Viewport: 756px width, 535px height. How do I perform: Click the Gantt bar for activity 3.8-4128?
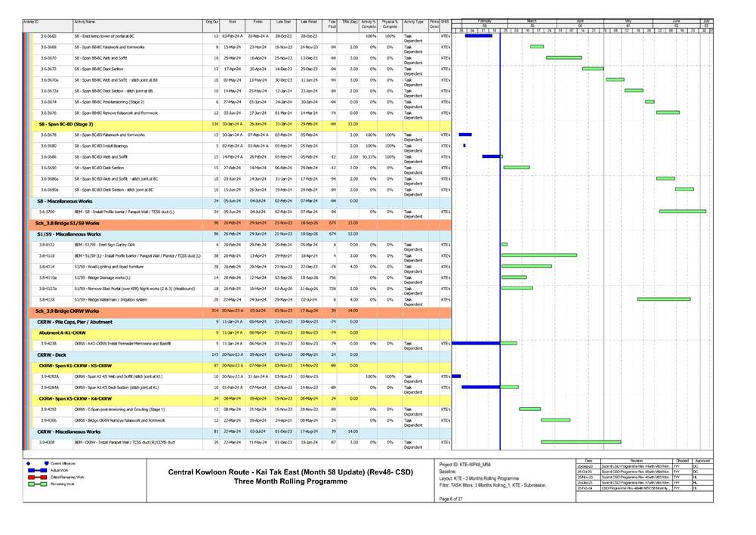tap(663, 299)
